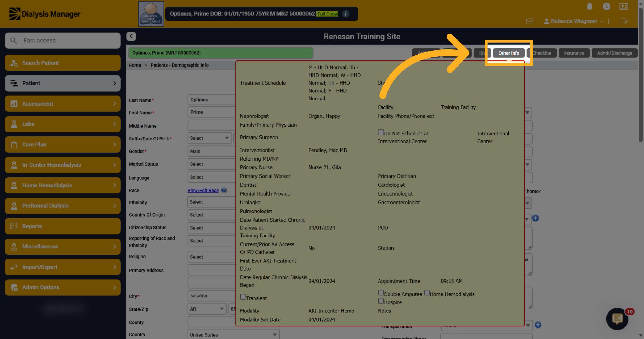Screen dimensions: 644x339
Task: Click the clock history icon
Action: [606, 6]
